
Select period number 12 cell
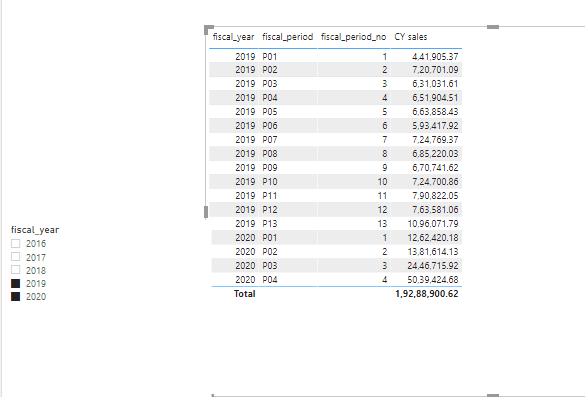tap(382, 210)
